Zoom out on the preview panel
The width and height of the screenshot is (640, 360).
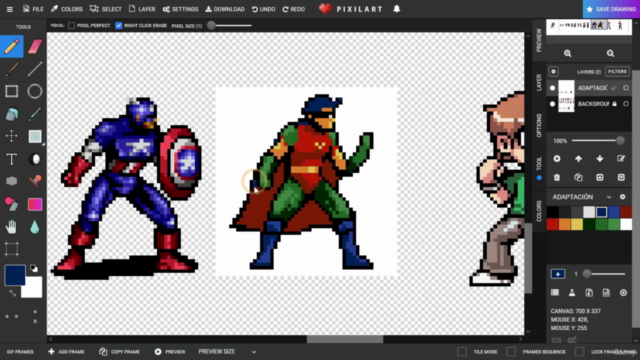610,53
